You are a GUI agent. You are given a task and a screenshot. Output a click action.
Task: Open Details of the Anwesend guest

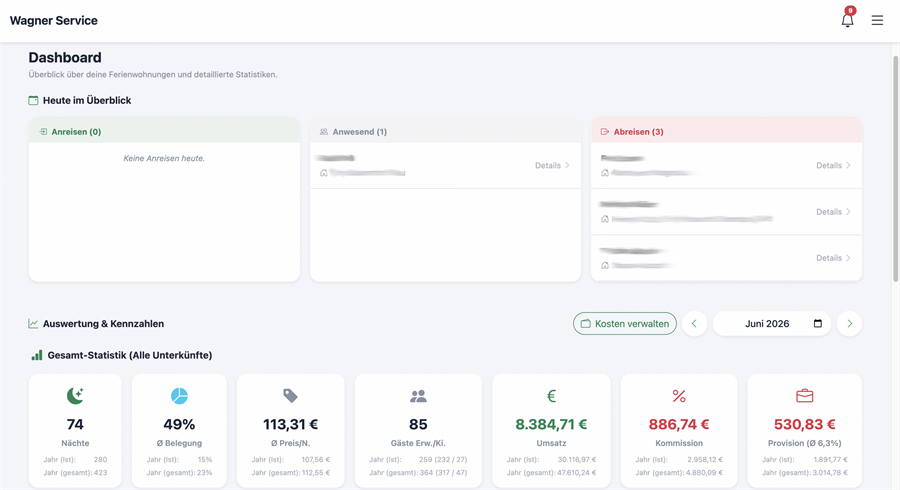pyautogui.click(x=552, y=165)
